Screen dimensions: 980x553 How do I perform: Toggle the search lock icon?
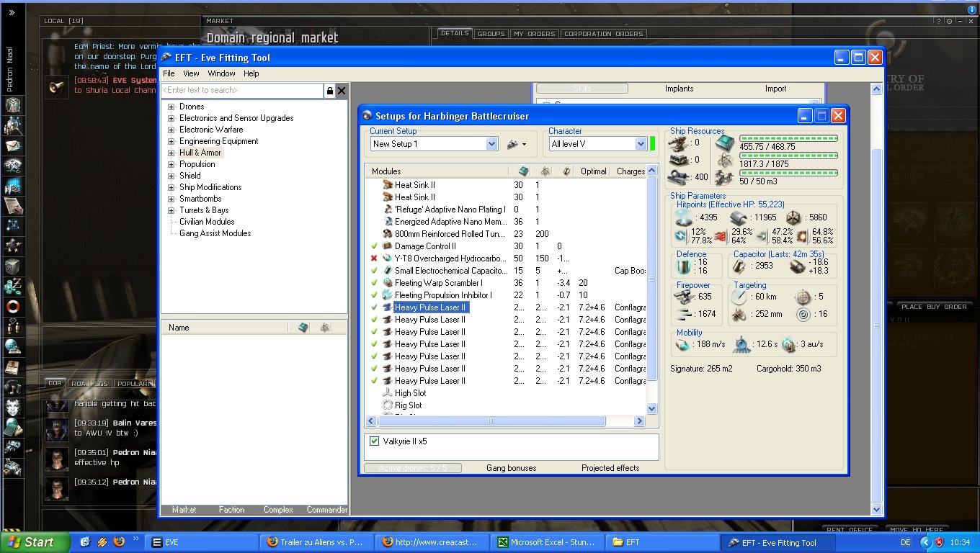[x=330, y=91]
